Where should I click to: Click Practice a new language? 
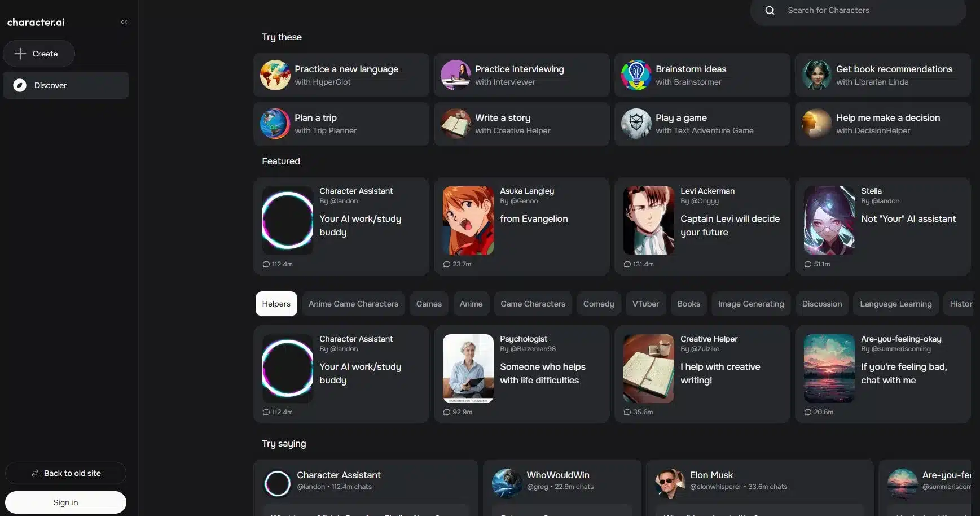(x=341, y=75)
